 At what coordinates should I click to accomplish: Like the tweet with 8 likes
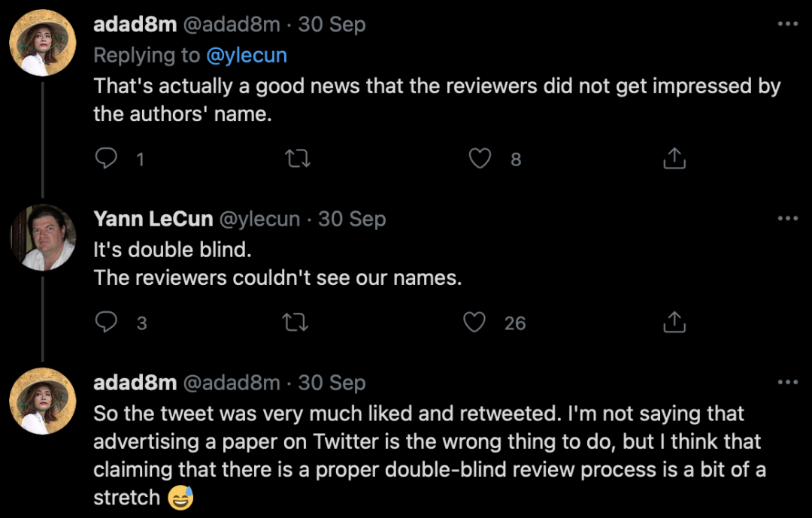click(x=480, y=158)
